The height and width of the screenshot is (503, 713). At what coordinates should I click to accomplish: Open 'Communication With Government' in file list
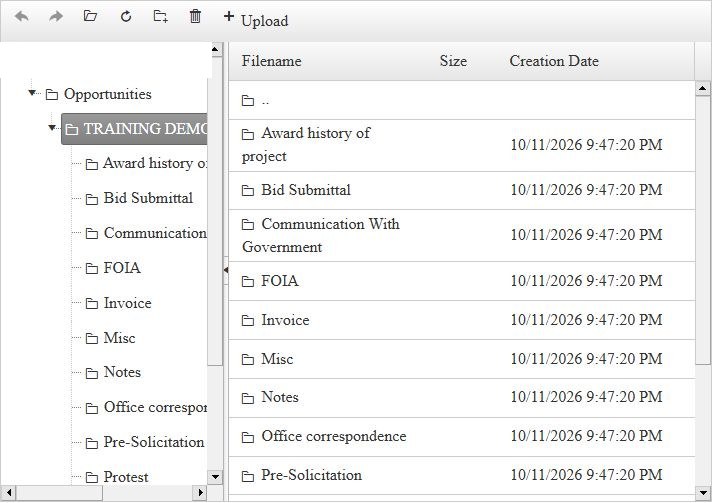(462, 236)
